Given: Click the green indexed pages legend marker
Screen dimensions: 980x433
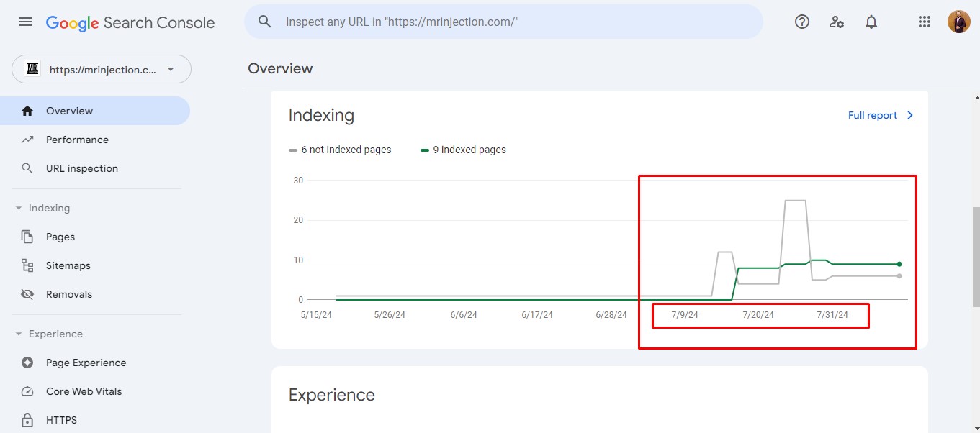Looking at the screenshot, I should 425,150.
